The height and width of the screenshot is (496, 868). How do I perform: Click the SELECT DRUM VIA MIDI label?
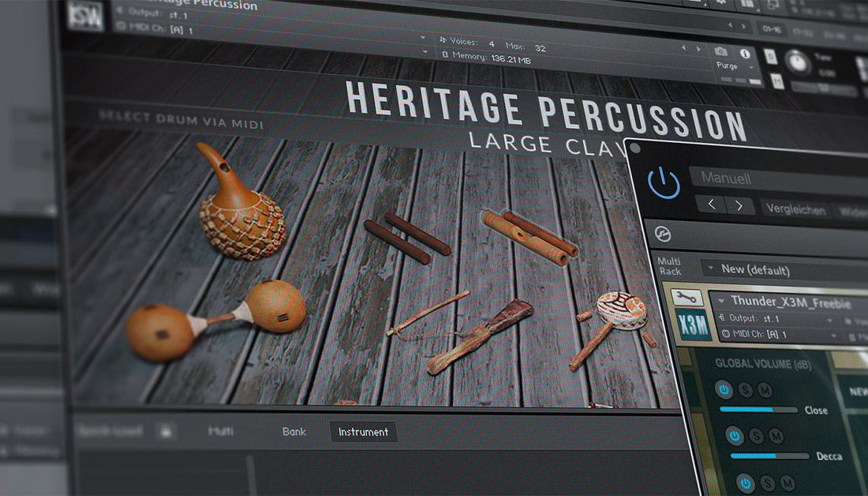181,120
